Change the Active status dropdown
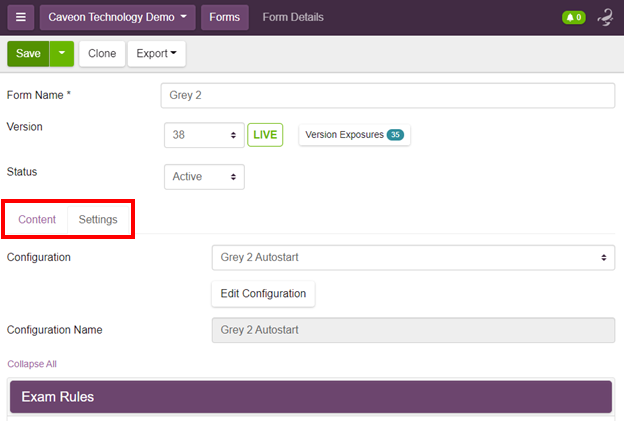This screenshot has width=624, height=421. tap(204, 177)
